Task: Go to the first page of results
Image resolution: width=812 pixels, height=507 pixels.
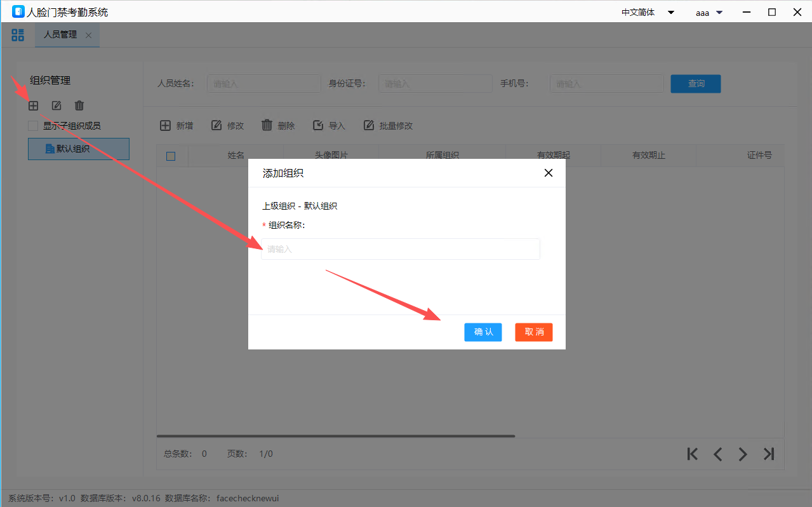Action: 693,454
